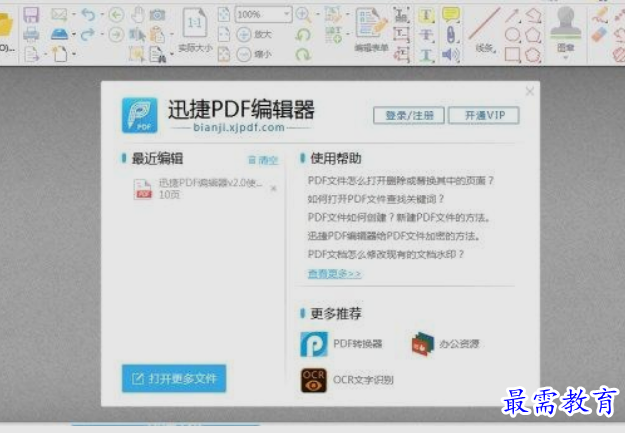Expand the Undo history dropdown arrow
Viewport: 625px width, 433px height.
(x=102, y=15)
